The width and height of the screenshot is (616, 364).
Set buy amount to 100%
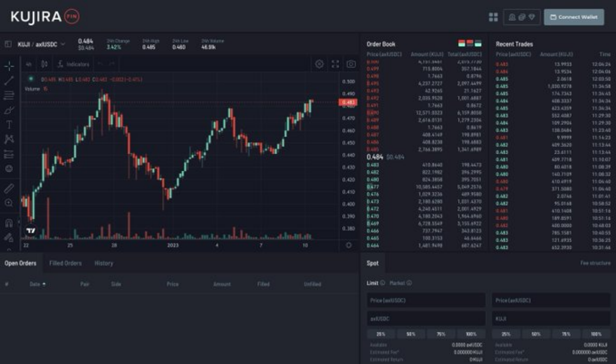tap(471, 334)
